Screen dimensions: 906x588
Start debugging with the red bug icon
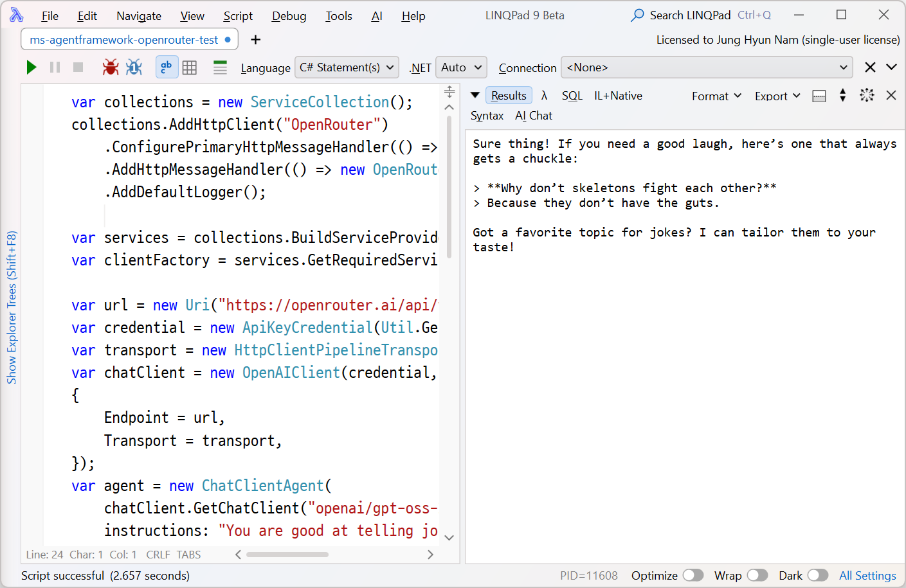coord(111,67)
